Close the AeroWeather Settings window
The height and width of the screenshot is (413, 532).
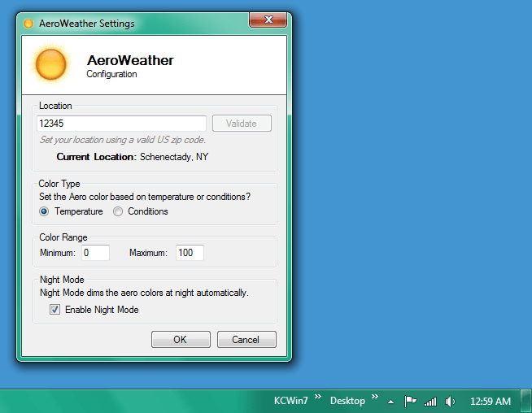click(268, 20)
